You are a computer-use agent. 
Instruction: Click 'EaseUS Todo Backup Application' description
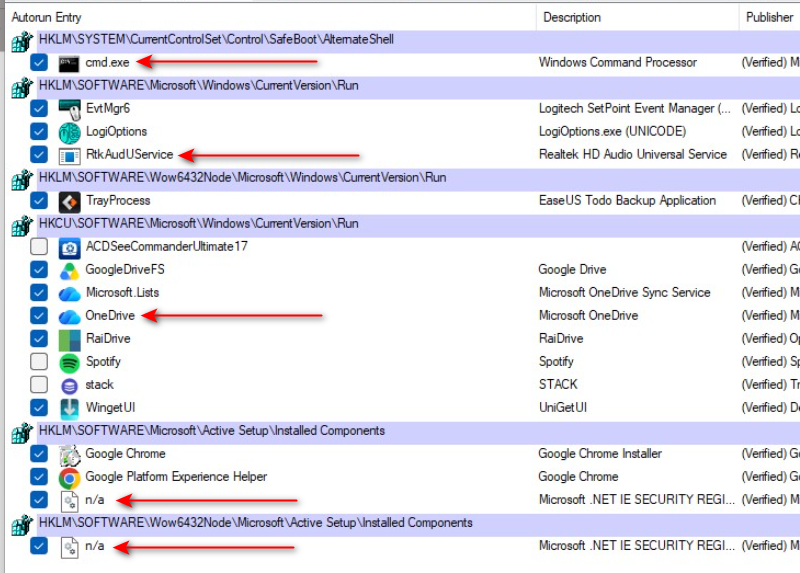click(627, 201)
